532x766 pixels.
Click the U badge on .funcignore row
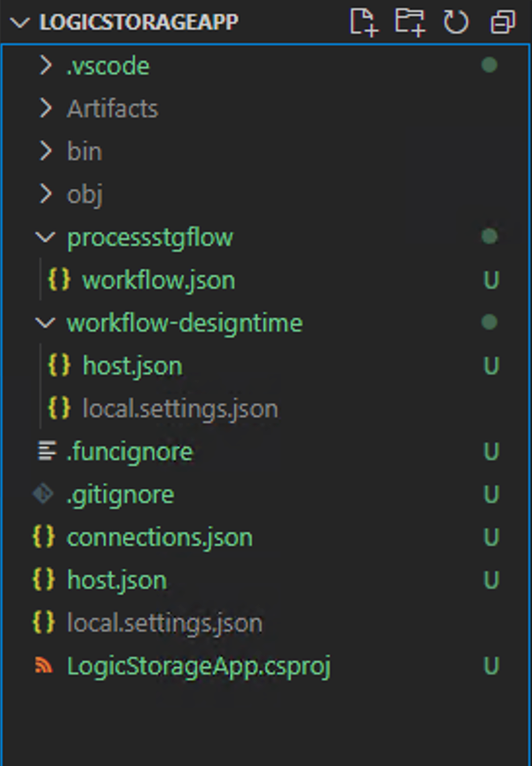491,451
